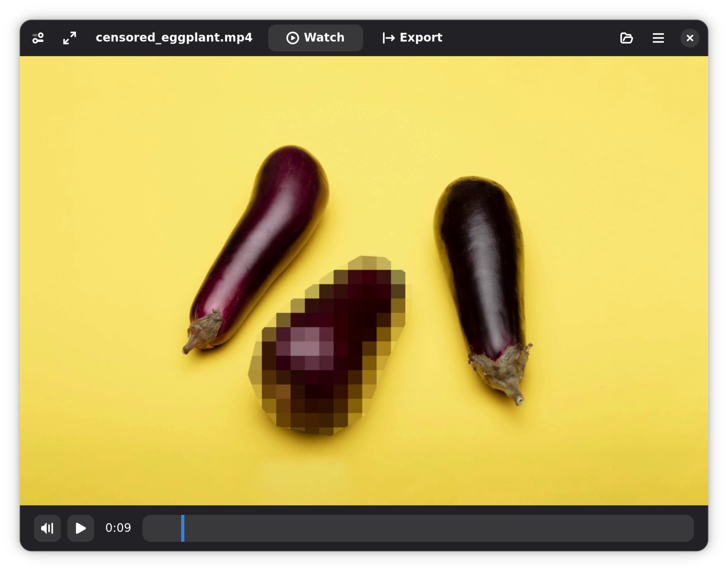Screen dimensions: 728x571
Task: Click the play circle icon in Watch
Action: coord(293,38)
